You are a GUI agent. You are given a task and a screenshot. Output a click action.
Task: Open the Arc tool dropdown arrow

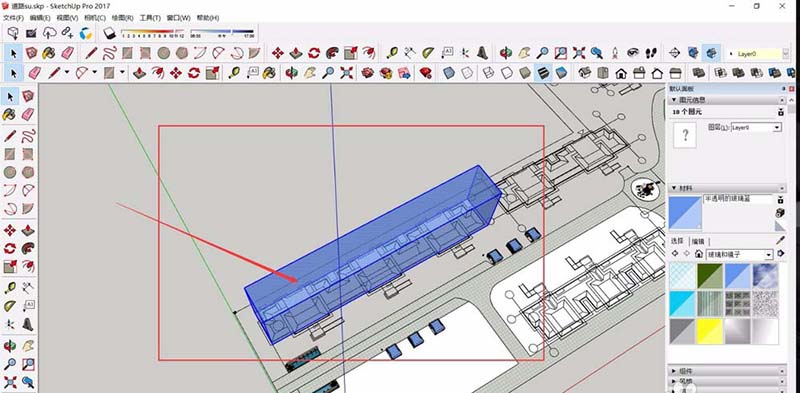(94, 73)
